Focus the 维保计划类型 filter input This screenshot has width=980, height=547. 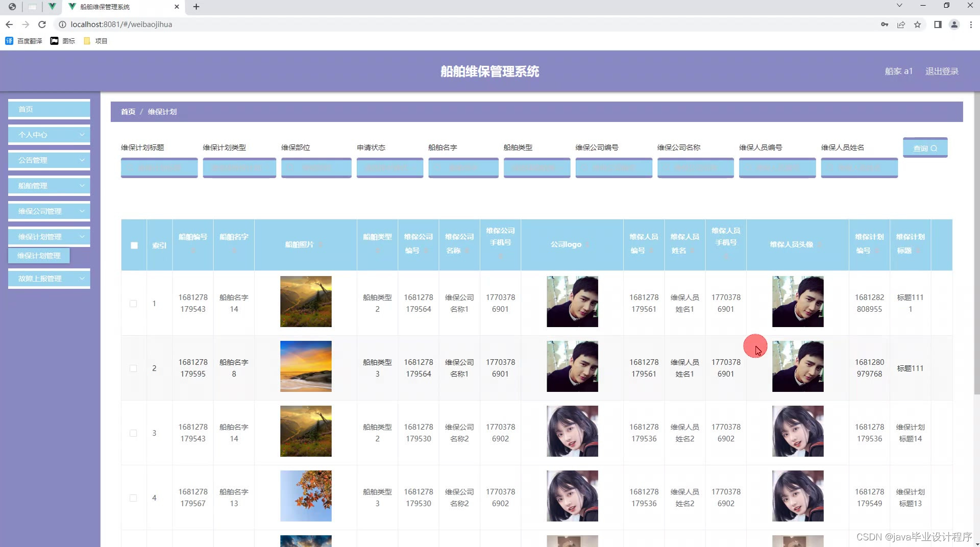click(x=239, y=168)
